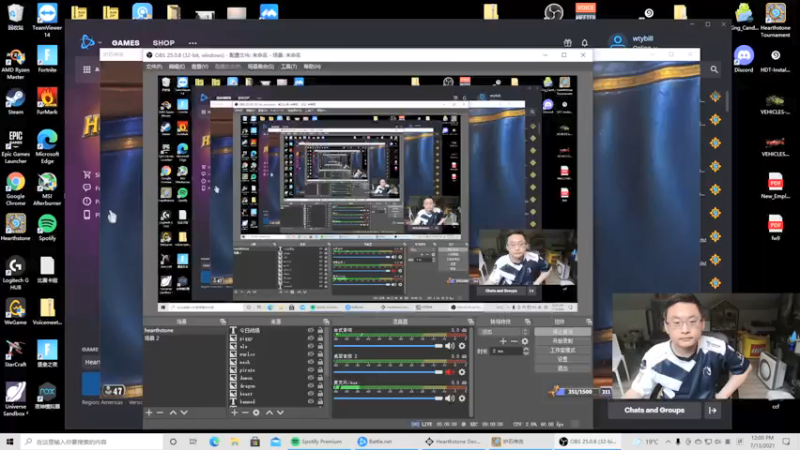This screenshot has height=450, width=800.
Task: Remove selected scene with minus button
Action: point(160,412)
